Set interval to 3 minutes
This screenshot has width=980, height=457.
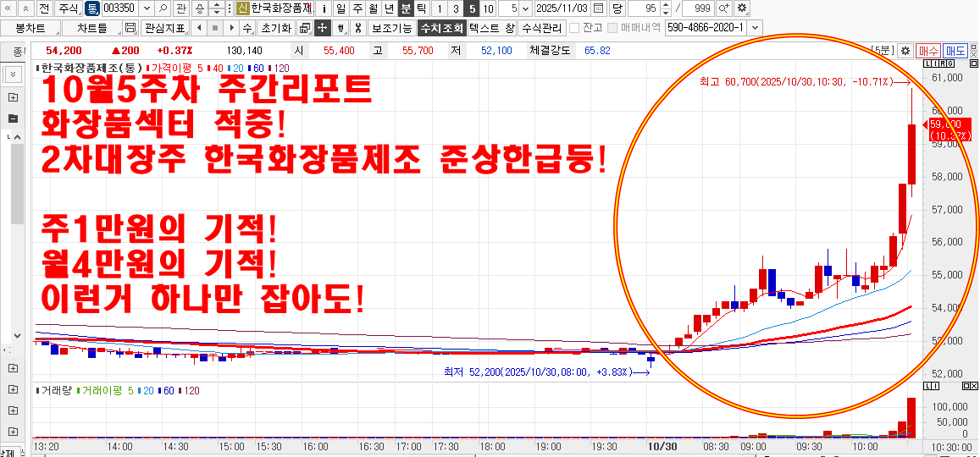pos(456,8)
